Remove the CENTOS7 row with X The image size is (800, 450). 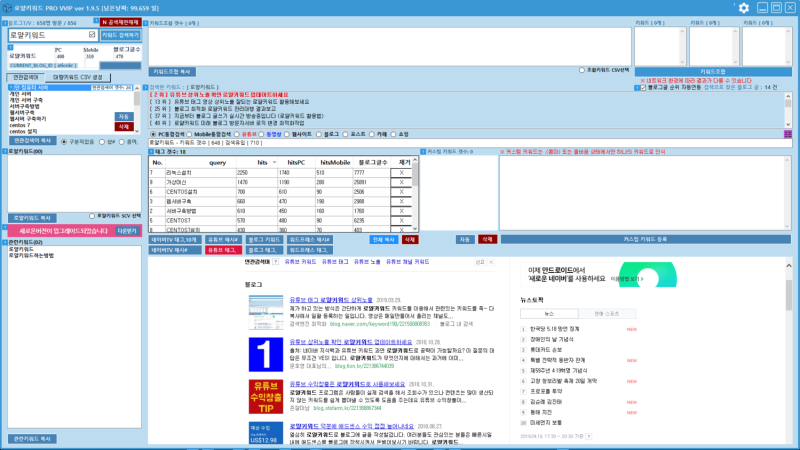pos(401,220)
